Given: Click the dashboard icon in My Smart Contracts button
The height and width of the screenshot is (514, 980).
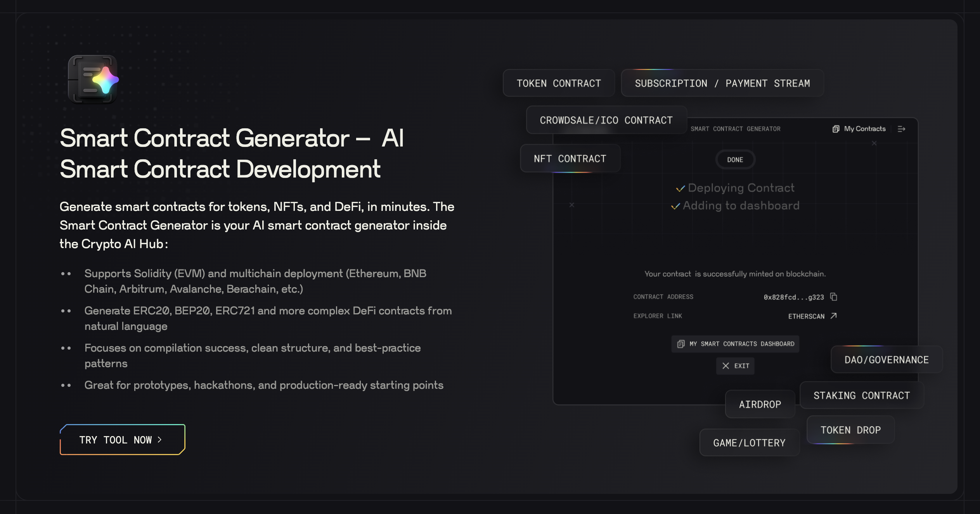Looking at the screenshot, I should [680, 344].
